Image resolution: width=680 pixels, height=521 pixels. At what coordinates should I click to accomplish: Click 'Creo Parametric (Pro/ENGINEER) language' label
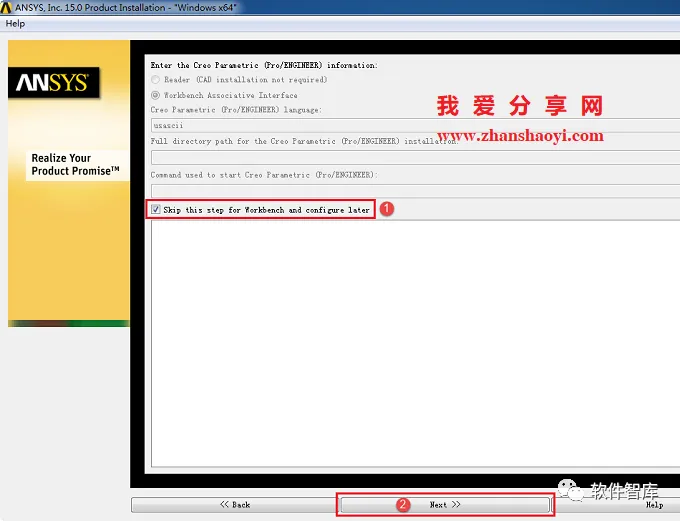tap(236, 110)
